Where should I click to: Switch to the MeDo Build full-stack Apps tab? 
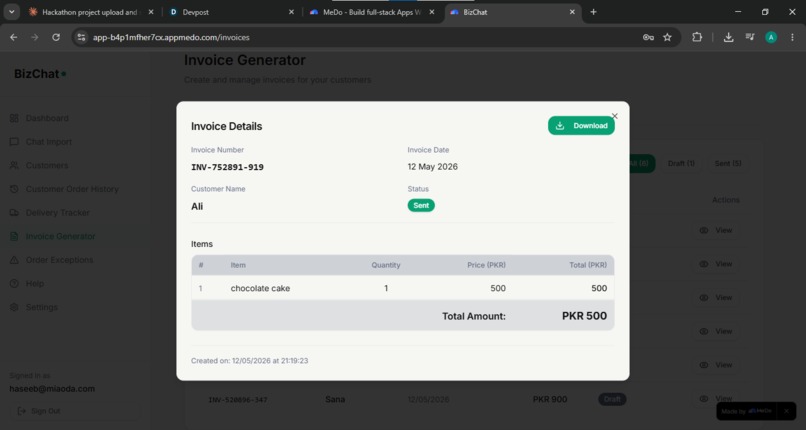(373, 12)
